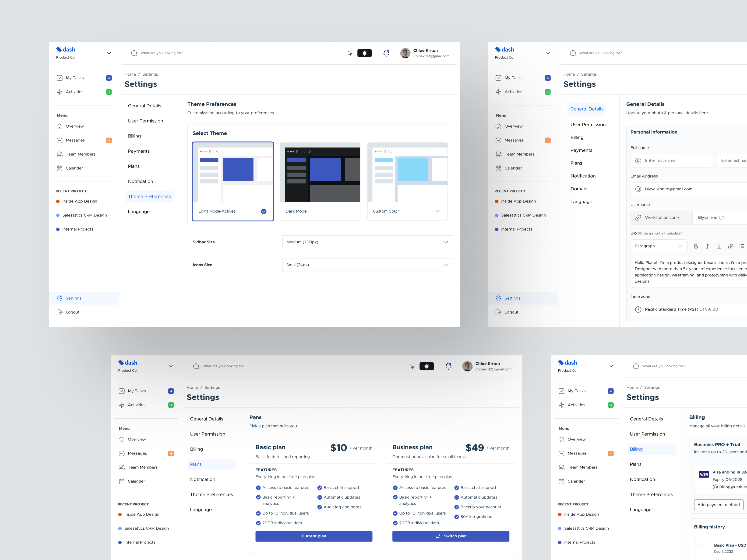Screen dimensions: 747x560
Task: Switch to the Theme Preferences tab
Action: pos(149,196)
